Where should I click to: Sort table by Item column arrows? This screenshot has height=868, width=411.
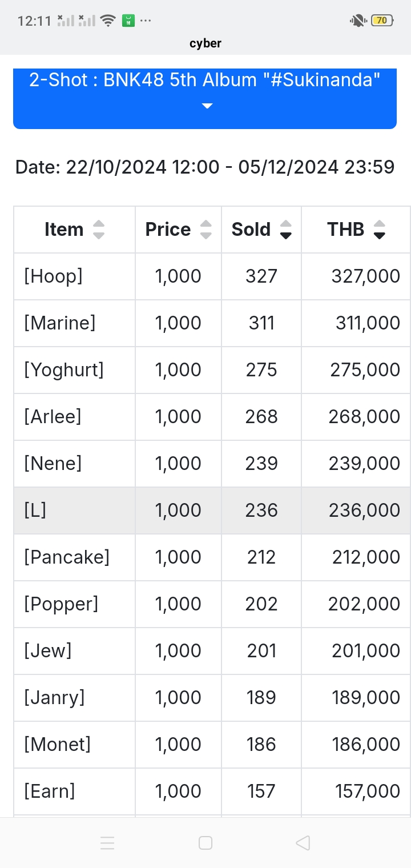[x=99, y=230]
